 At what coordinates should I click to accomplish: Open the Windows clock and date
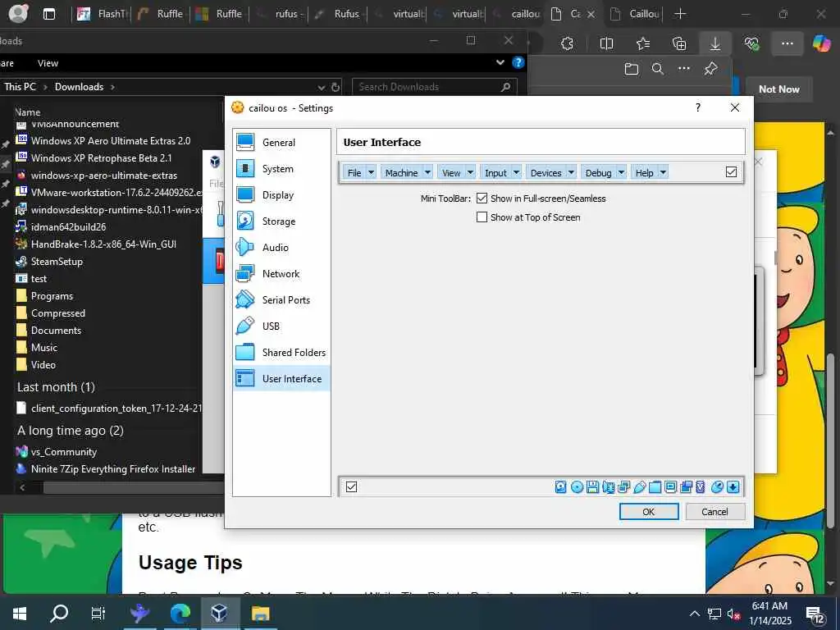(x=769, y=613)
